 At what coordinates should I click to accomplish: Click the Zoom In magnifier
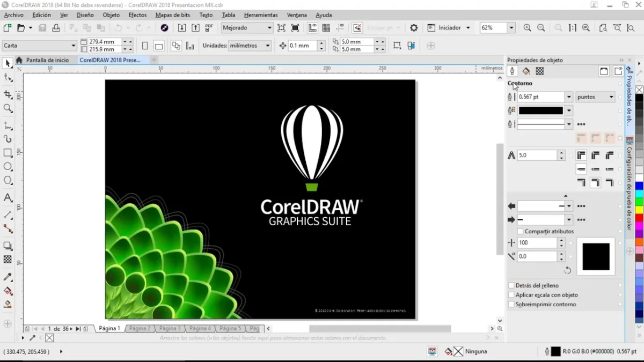527,28
